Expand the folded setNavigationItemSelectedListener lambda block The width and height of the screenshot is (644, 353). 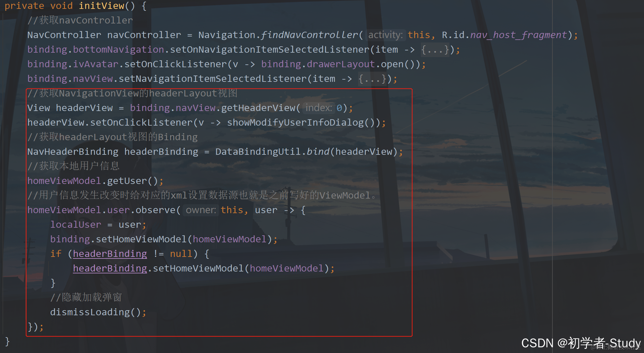(x=372, y=79)
